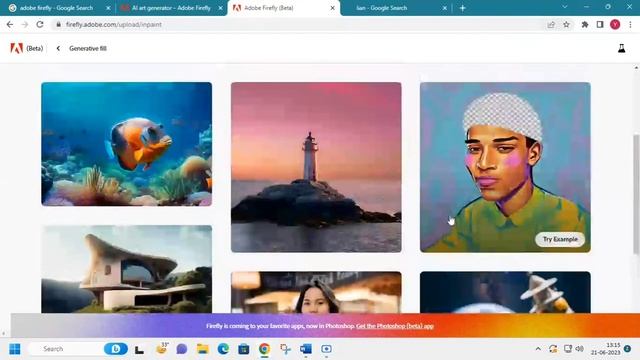Open the Chat app on taskbar
Image resolution: width=640 pixels, height=360 pixels.
point(182,349)
